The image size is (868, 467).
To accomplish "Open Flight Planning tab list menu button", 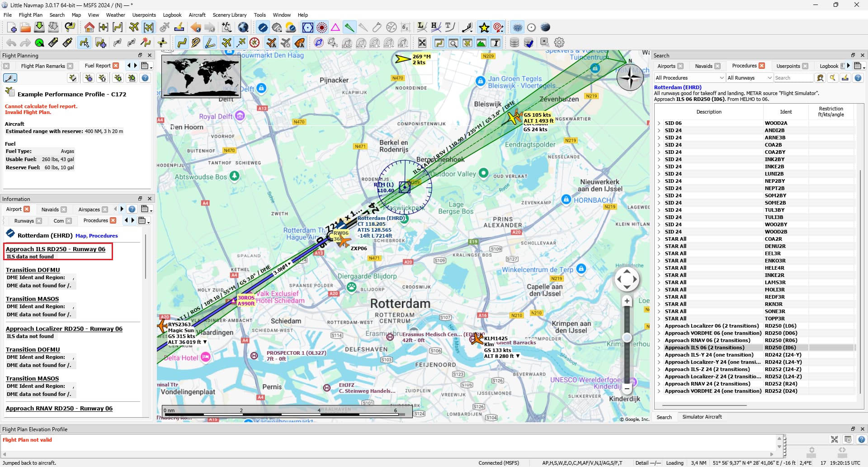I will click(146, 66).
